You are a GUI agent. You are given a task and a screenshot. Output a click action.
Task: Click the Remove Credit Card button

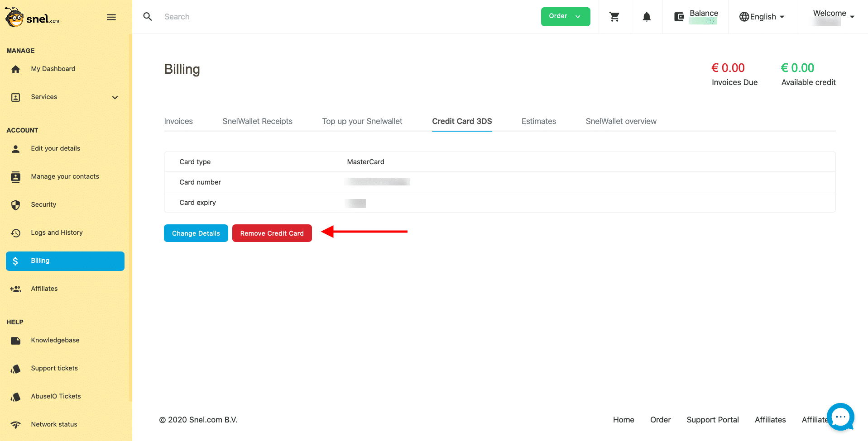272,233
